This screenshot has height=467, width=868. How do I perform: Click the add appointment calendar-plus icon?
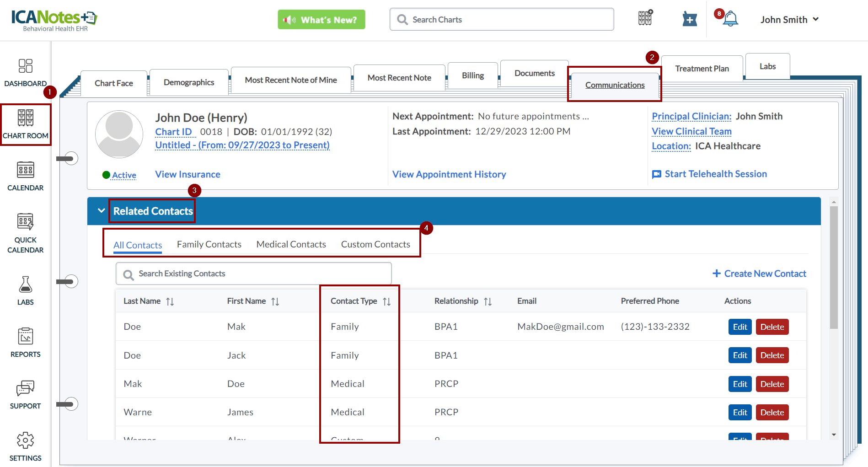(689, 19)
